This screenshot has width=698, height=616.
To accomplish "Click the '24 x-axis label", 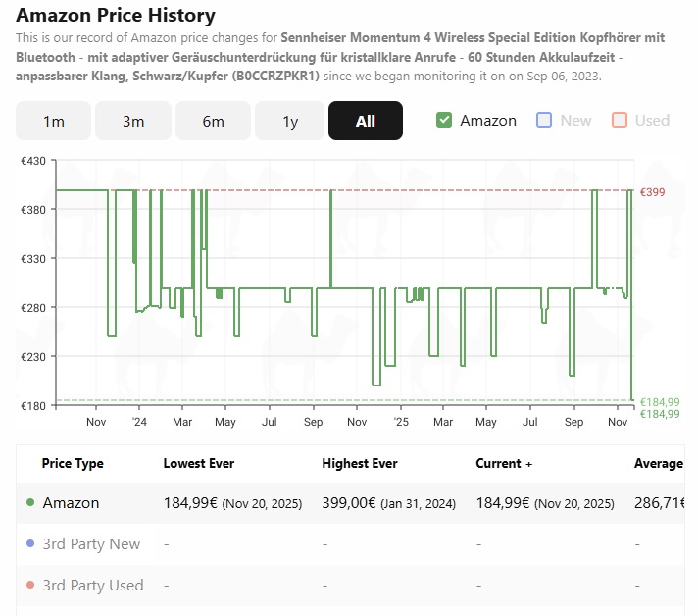I will click(139, 422).
